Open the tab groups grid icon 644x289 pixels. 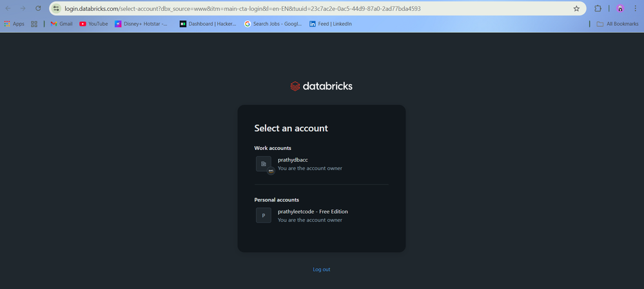(34, 24)
